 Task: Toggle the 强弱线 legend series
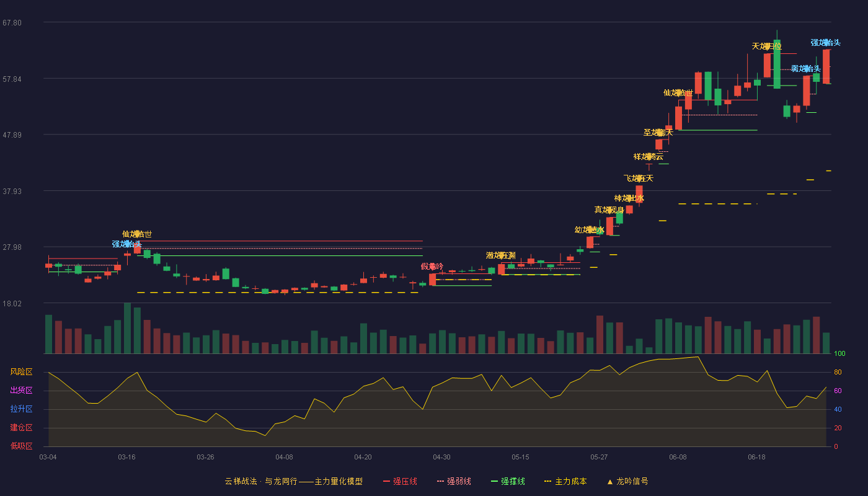[x=454, y=481]
